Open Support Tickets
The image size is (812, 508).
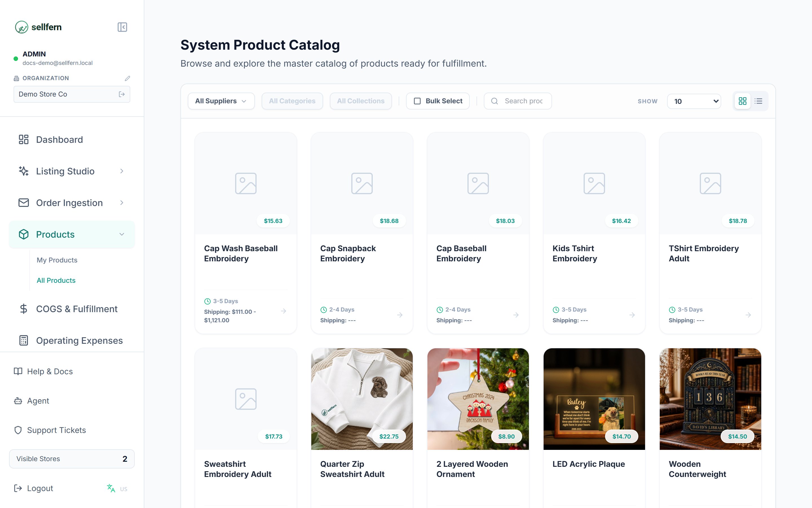[x=50, y=430]
